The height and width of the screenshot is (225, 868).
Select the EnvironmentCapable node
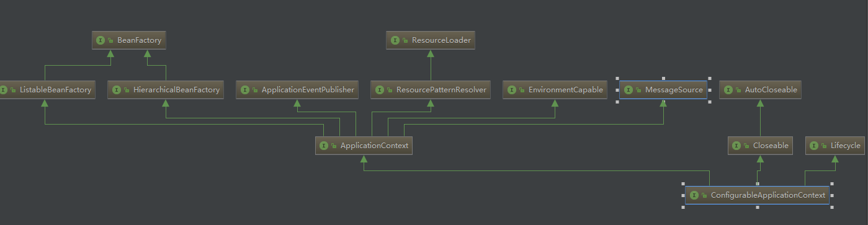tap(555, 90)
